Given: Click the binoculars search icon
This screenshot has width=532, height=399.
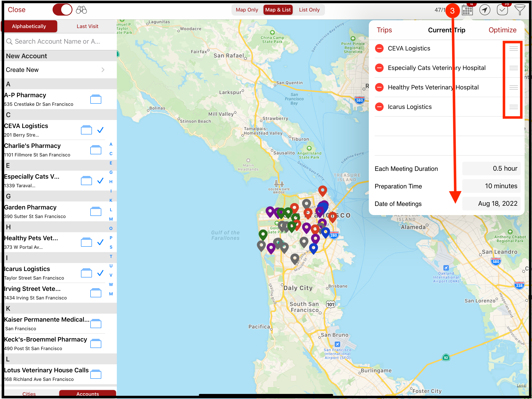Looking at the screenshot, I should [x=81, y=10].
